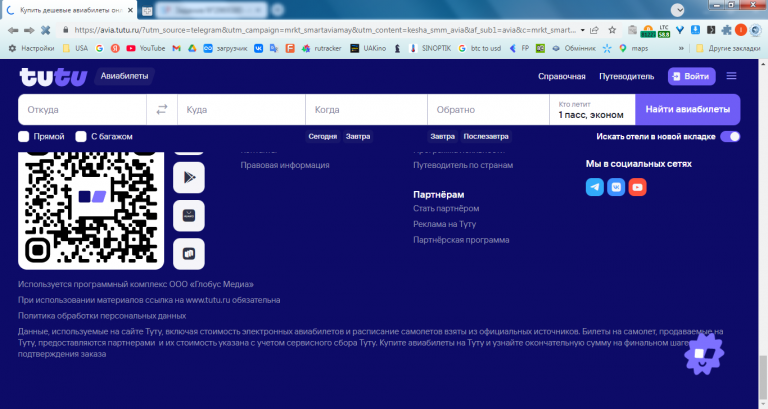This screenshot has width=768, height=409.
Task: Tick the Прямой checkbox
Action: point(24,136)
